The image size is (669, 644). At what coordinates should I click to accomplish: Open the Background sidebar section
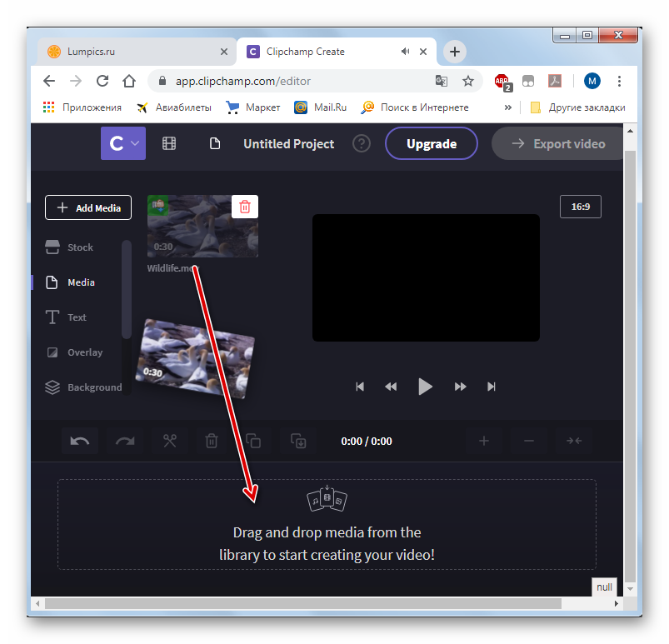coord(83,387)
